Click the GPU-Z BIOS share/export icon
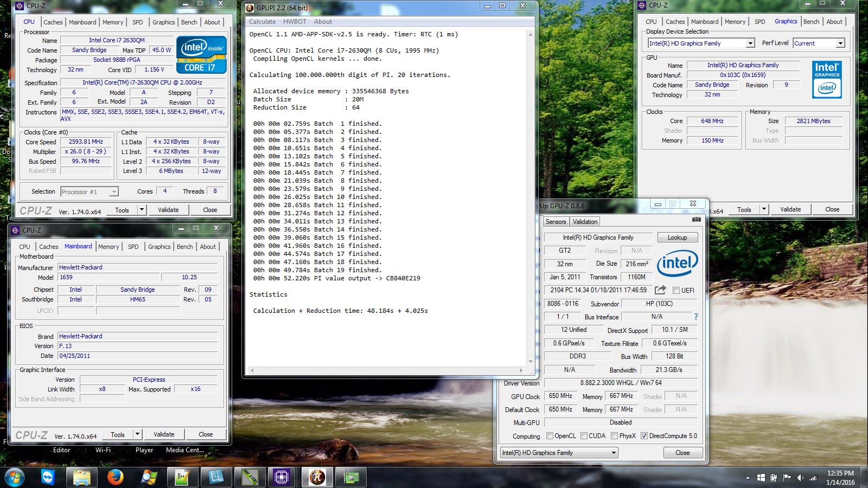868x488 pixels. (660, 290)
